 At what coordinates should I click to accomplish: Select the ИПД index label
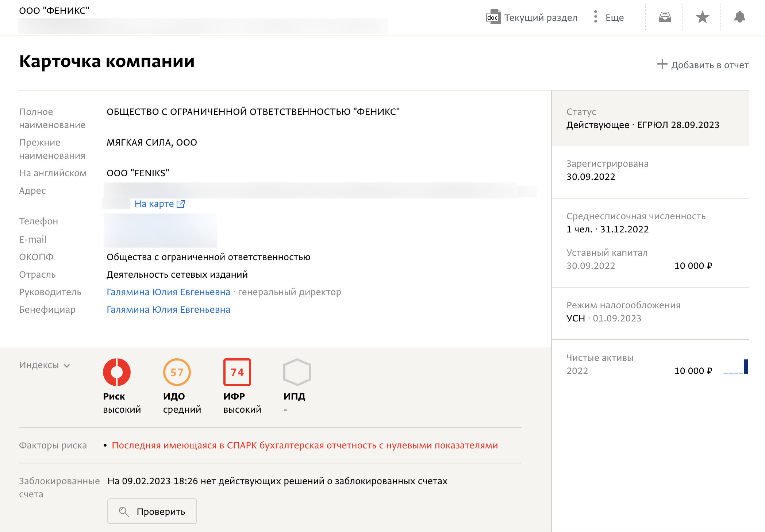pyautogui.click(x=294, y=396)
